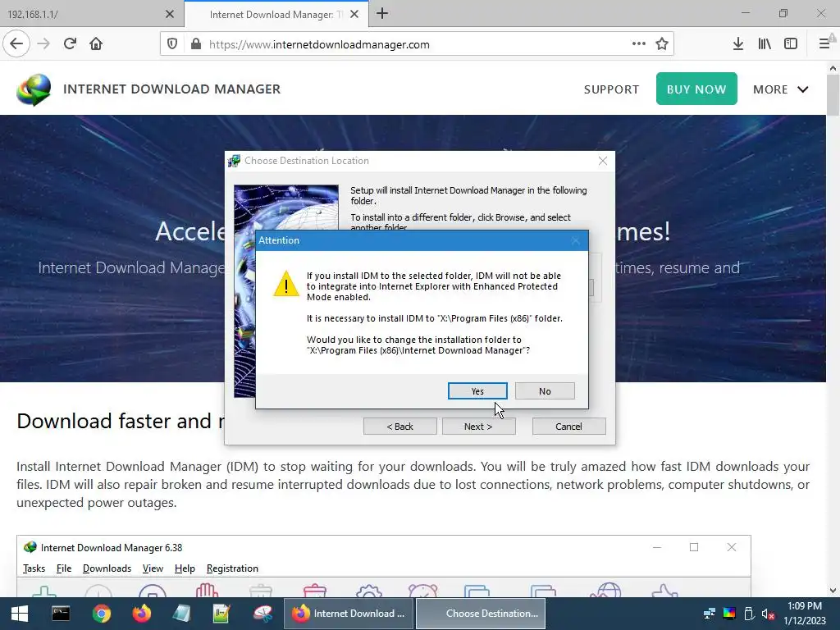Open the Firefox library icon

click(x=765, y=44)
